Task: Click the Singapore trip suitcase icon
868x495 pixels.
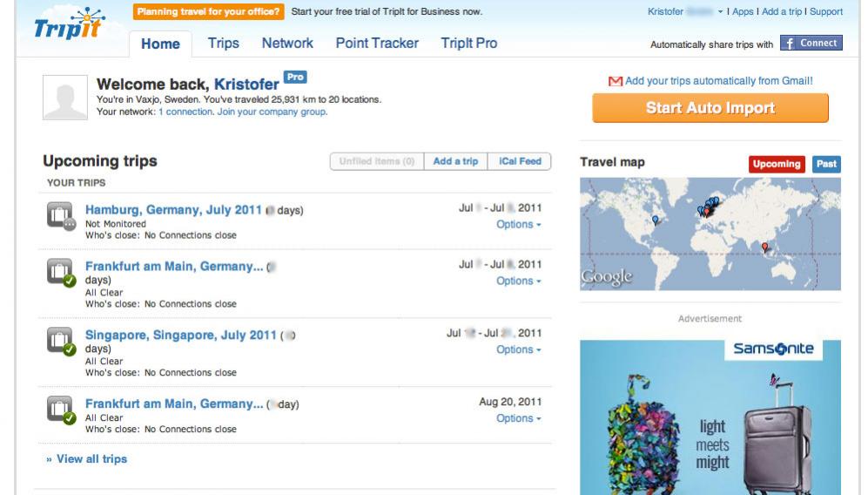Action: (x=60, y=340)
